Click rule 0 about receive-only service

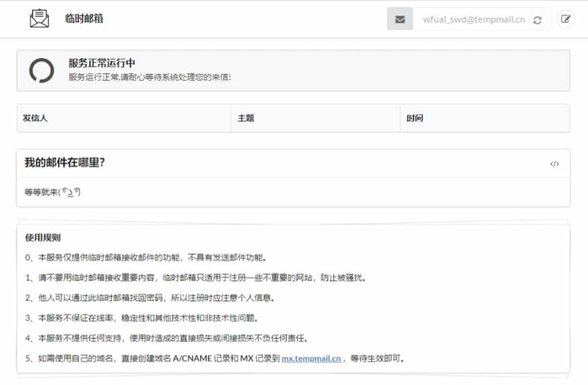pos(146,257)
